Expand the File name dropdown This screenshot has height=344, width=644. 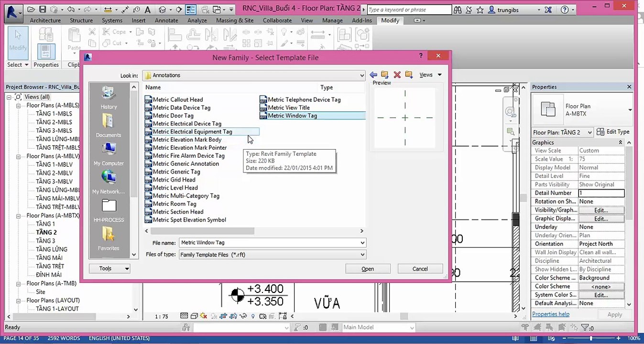(362, 243)
